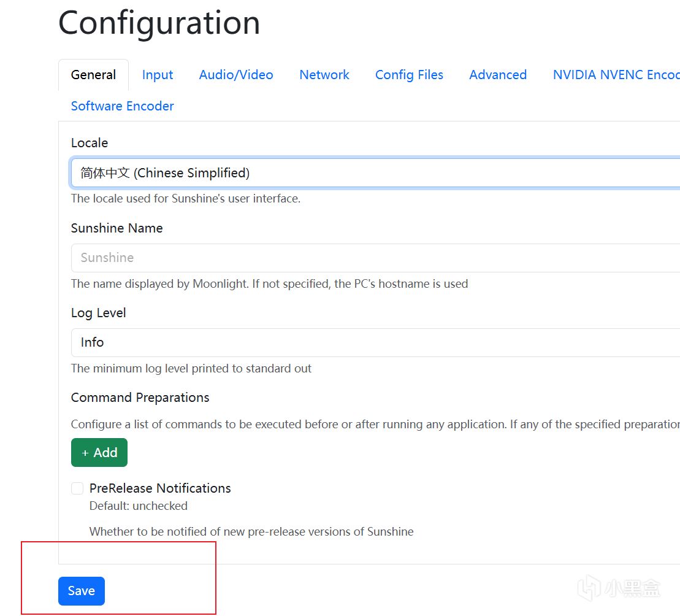
Task: Click the 小黑盒 watermark logo
Action: 620,588
